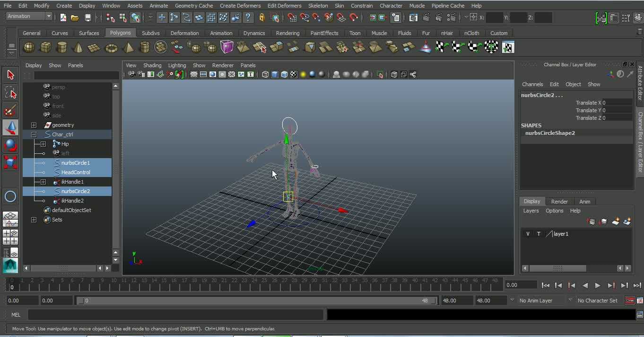Open the Create Deformers menu
The width and height of the screenshot is (644, 337).
[x=240, y=6]
